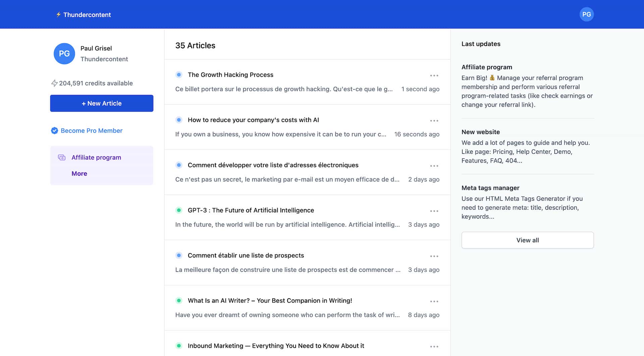Click the large PG profile avatar beside Paul Grisel
The image size is (644, 356).
64,54
